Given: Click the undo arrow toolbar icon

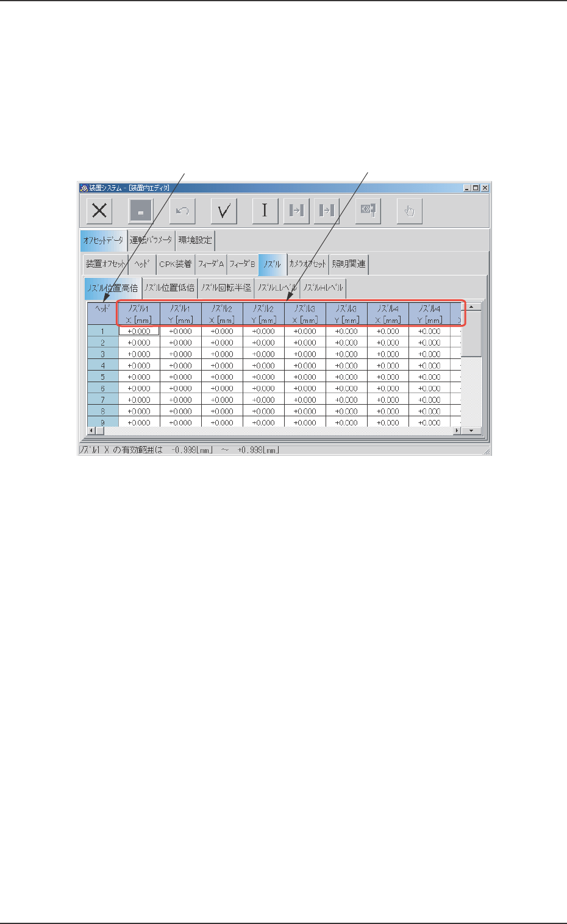Looking at the screenshot, I should [182, 211].
